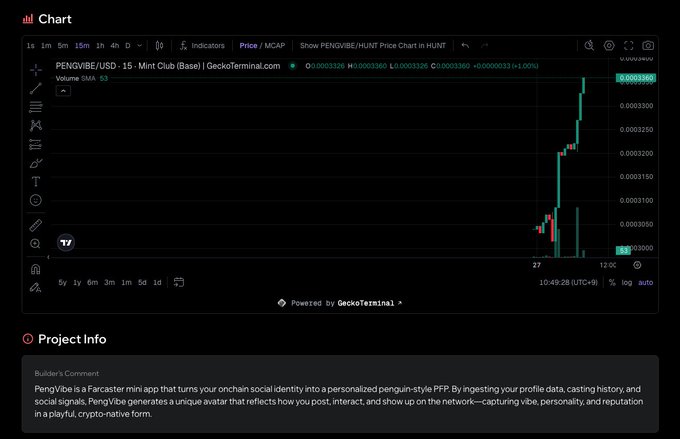Open the timezone menu showing UTC+9

click(x=568, y=282)
